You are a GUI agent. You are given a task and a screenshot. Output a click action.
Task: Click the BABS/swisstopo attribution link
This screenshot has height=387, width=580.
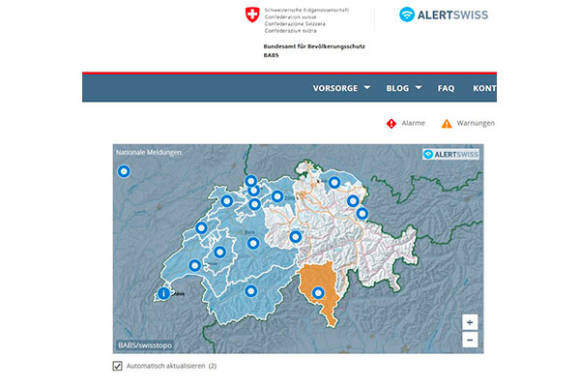pos(145,345)
